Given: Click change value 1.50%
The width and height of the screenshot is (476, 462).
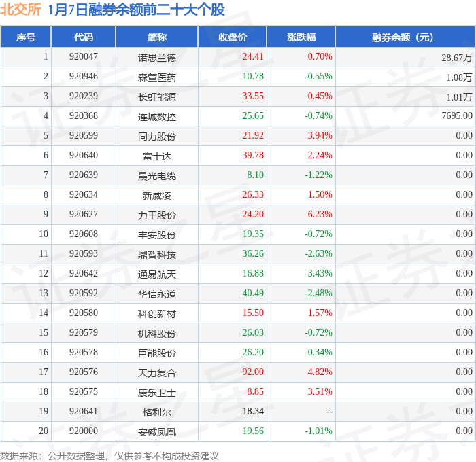Looking at the screenshot, I should point(320,195).
